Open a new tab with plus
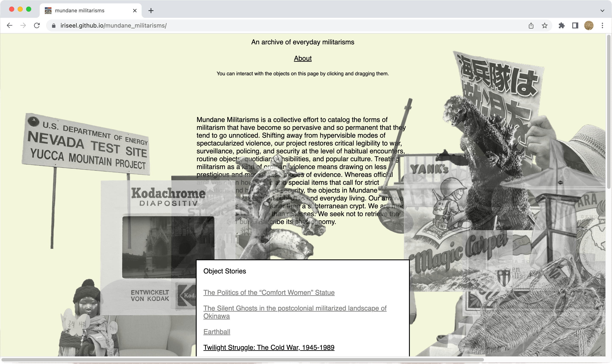Image resolution: width=612 pixels, height=364 pixels. 151,11
